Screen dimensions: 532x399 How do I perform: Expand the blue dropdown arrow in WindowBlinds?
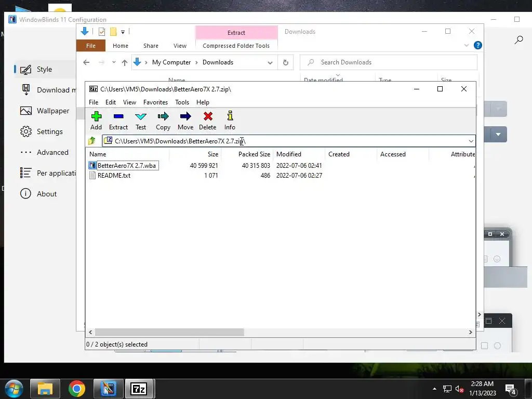pyautogui.click(x=498, y=135)
